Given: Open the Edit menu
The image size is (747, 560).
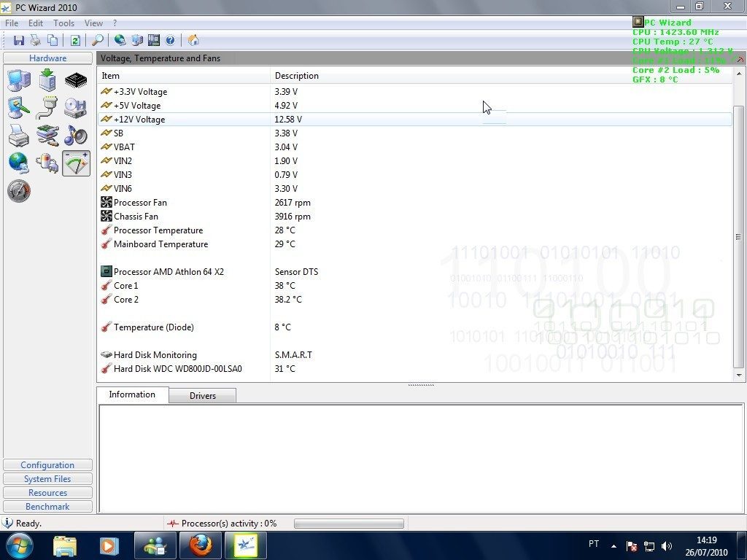Looking at the screenshot, I should [x=36, y=23].
